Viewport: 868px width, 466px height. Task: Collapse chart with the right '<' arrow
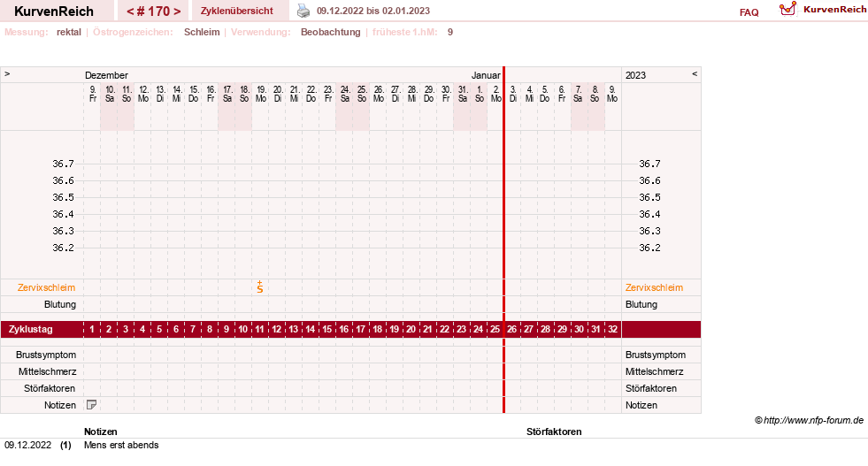695,73
